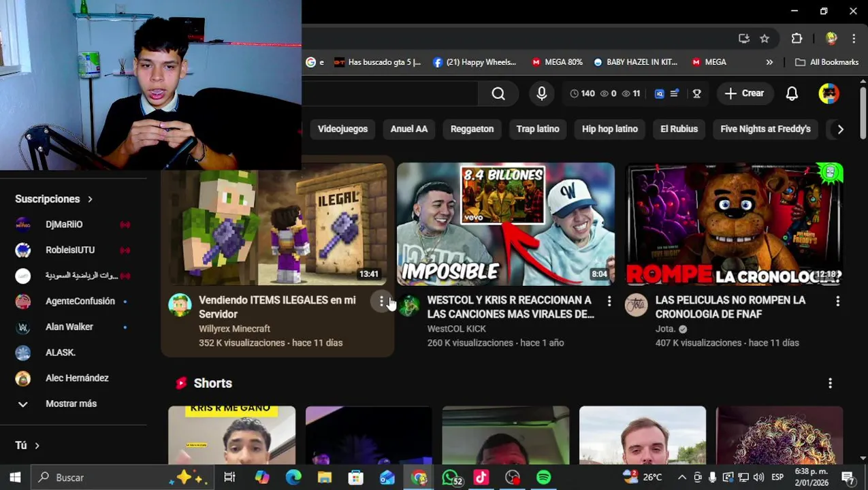Screen dimensions: 868x490
Task: Select the Five Nights at Freddy's chip
Action: pos(765,129)
